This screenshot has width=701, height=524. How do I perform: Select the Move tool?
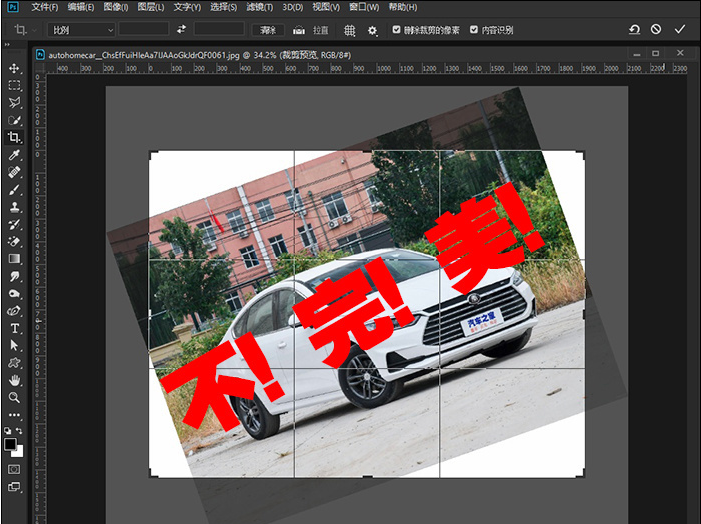point(14,68)
